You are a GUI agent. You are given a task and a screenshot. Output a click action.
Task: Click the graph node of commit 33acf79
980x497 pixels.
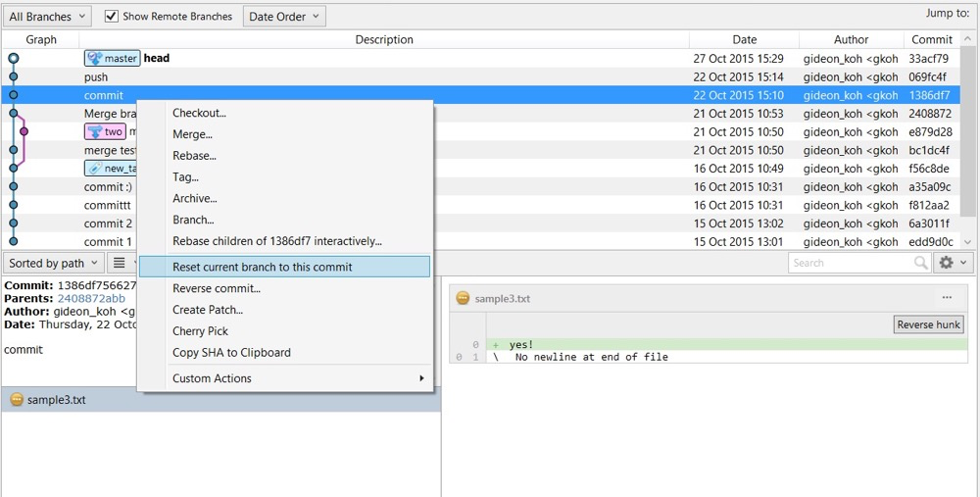click(x=14, y=59)
